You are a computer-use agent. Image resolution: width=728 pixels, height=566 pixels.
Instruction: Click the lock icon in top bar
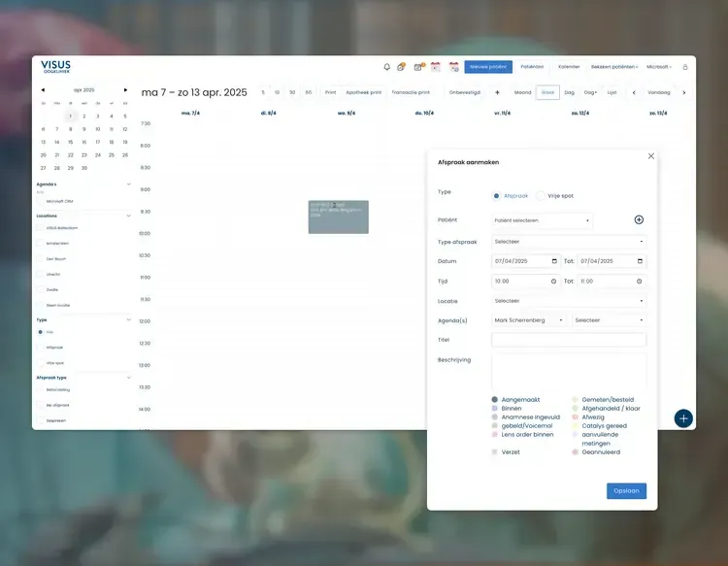[684, 67]
